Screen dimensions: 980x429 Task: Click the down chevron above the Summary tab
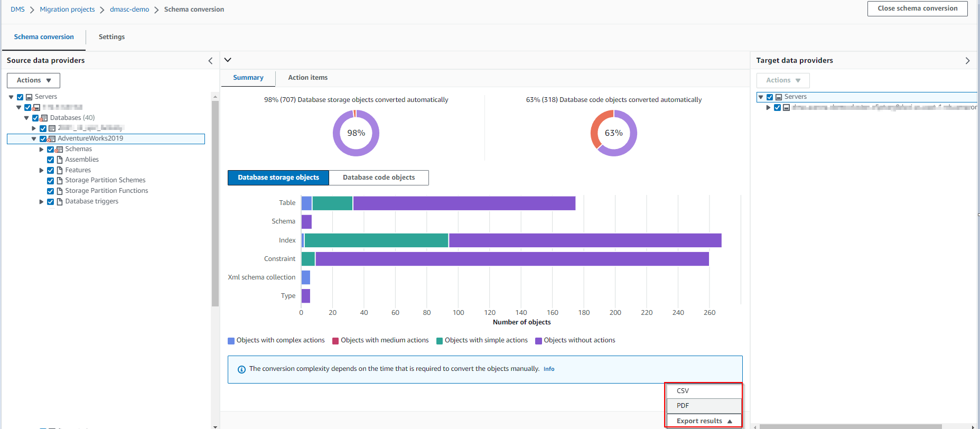pos(228,60)
